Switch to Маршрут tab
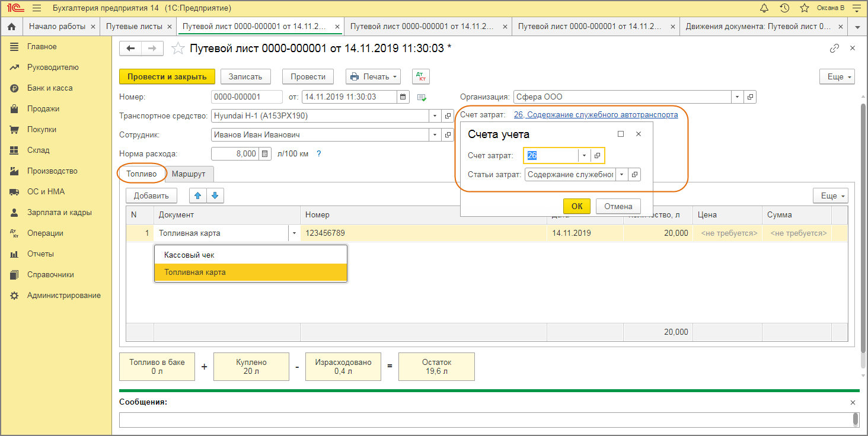Screen dimensions: 868x436 click(189, 174)
